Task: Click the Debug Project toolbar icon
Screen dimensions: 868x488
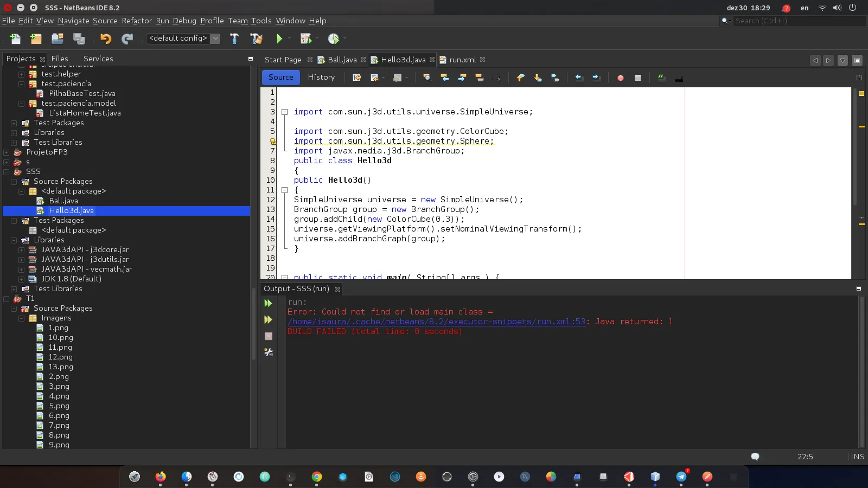Action: tap(306, 38)
